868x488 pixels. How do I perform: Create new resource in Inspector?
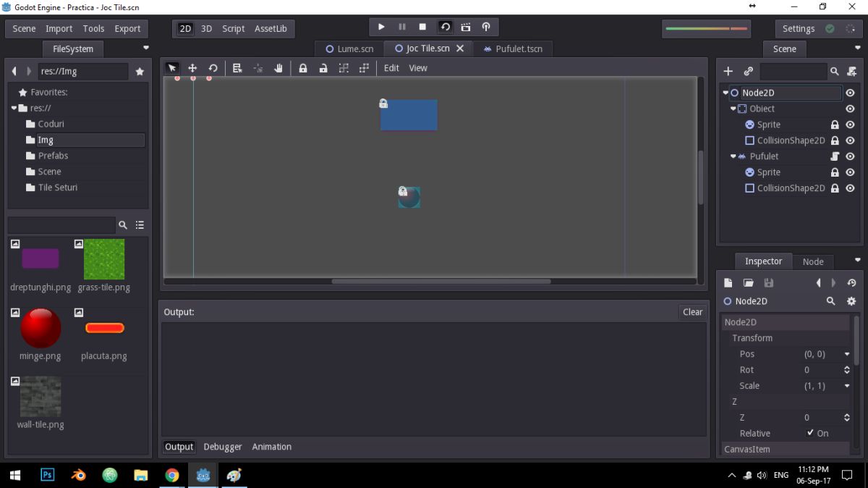tap(728, 282)
